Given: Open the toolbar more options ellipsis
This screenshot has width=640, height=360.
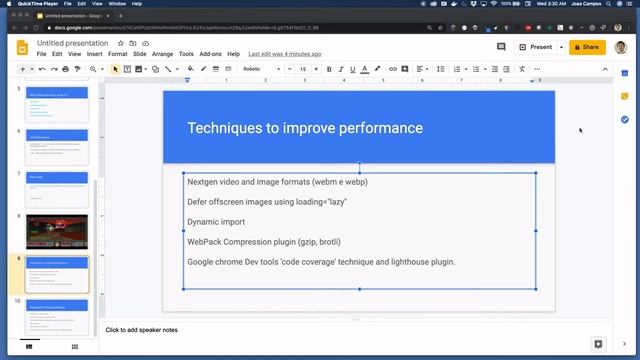Looking at the screenshot, I should click(537, 69).
